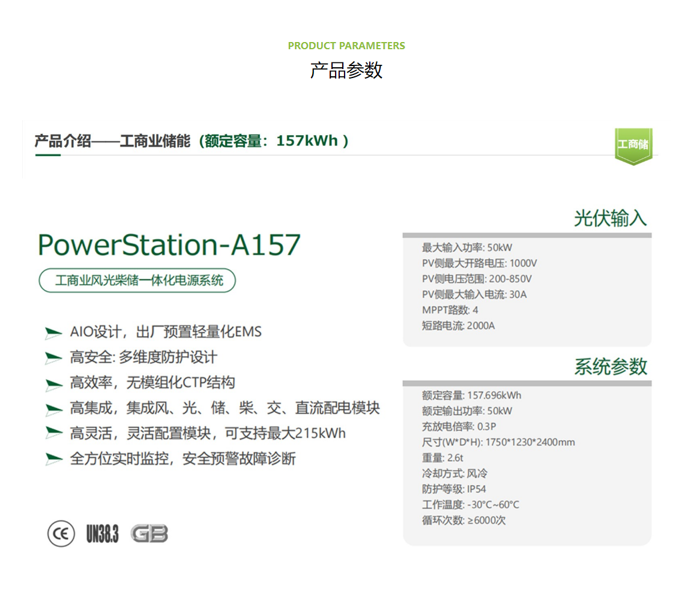Click 最大输入功率: 50kW line
The height and width of the screenshot is (598, 700).
(x=467, y=247)
